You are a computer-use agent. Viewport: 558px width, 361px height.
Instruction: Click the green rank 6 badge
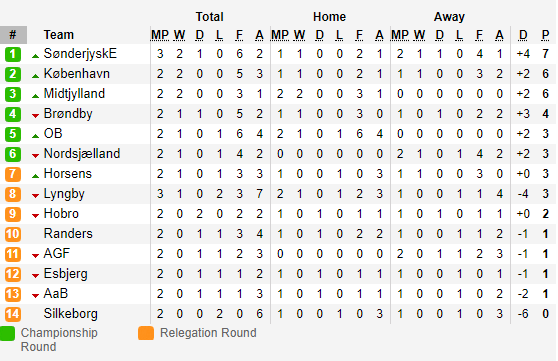pos(13,154)
